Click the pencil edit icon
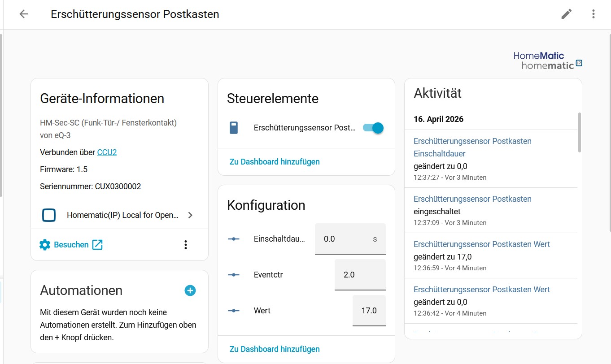Image resolution: width=611 pixels, height=364 pixels. tap(567, 14)
